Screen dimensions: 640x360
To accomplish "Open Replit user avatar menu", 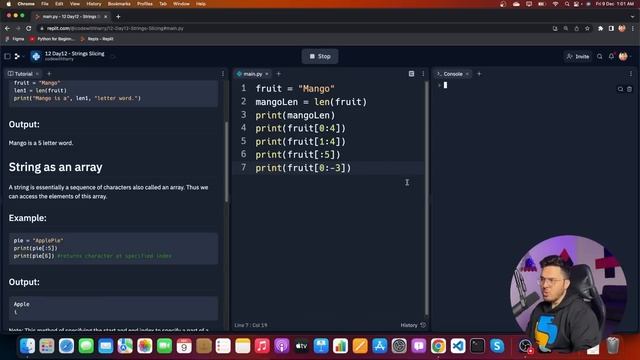I will (x=623, y=56).
